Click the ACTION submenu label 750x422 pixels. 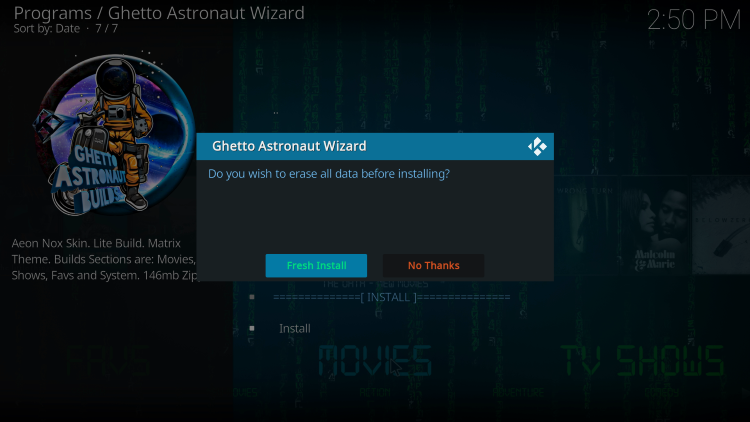(x=375, y=393)
